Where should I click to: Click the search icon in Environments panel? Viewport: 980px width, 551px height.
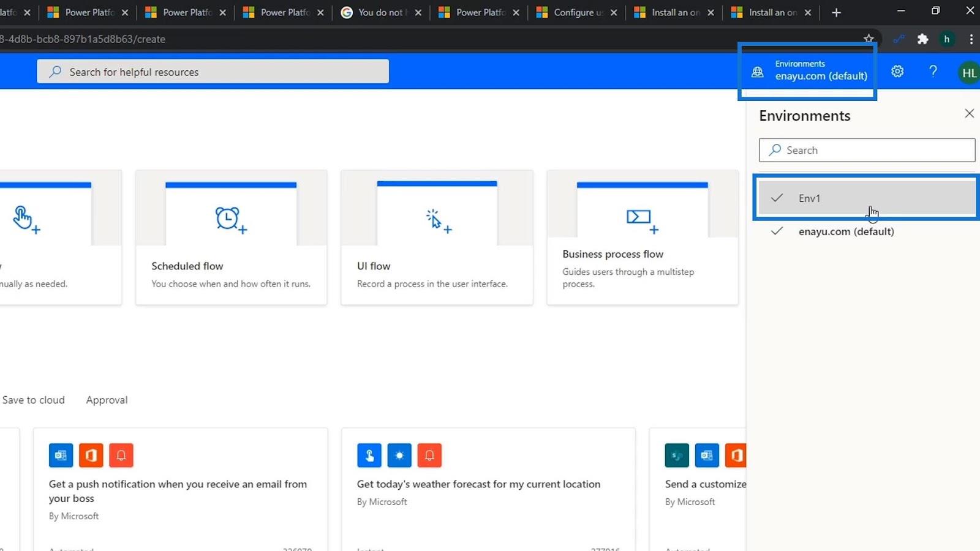click(775, 149)
